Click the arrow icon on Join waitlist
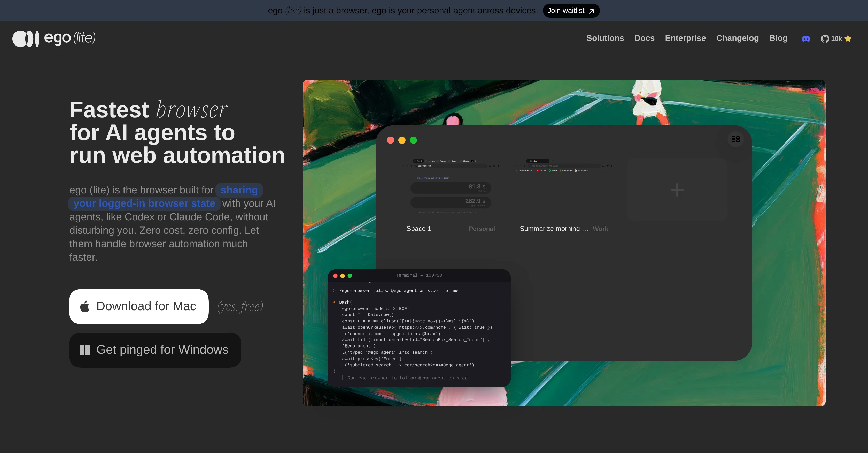The height and width of the screenshot is (453, 868). pos(591,11)
